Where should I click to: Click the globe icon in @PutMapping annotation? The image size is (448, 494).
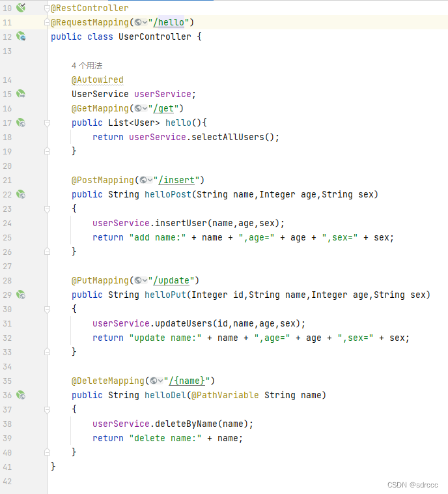[138, 280]
